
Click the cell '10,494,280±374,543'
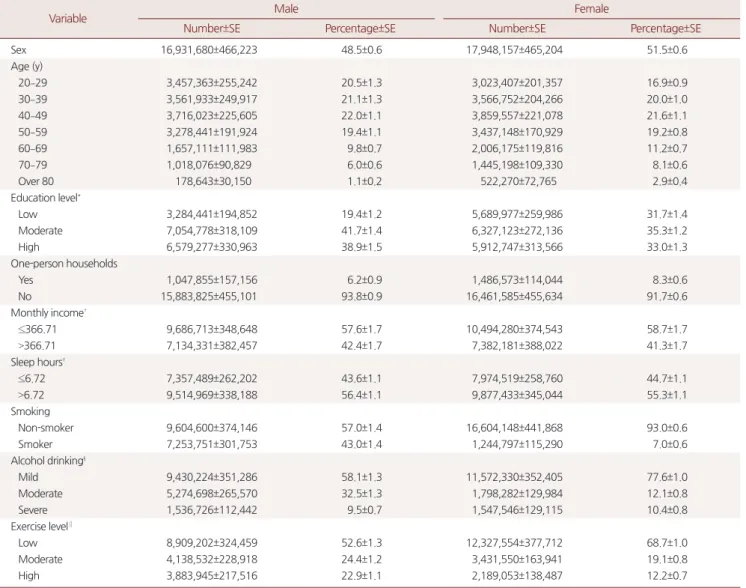[514, 329]
